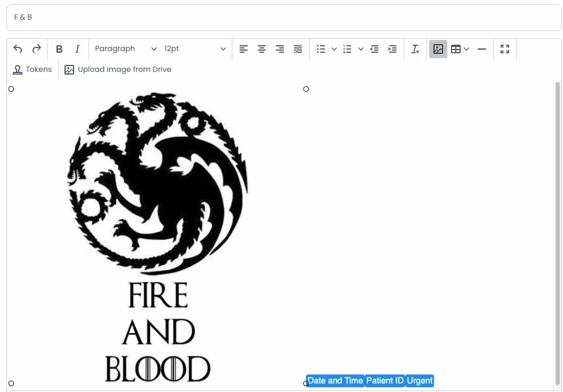Toggle italic formatting
This screenshot has height=392, width=563.
(x=77, y=49)
